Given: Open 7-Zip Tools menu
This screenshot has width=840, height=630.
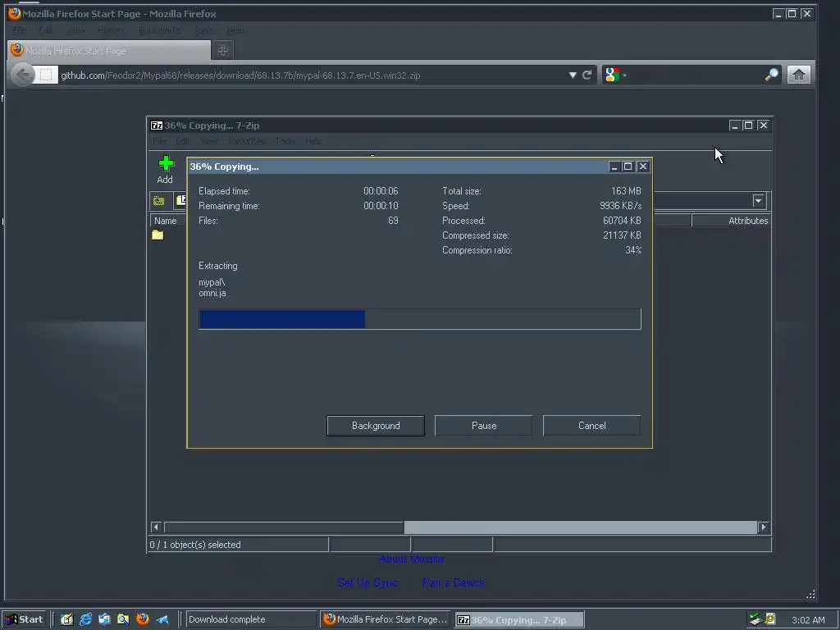Looking at the screenshot, I should [285, 141].
